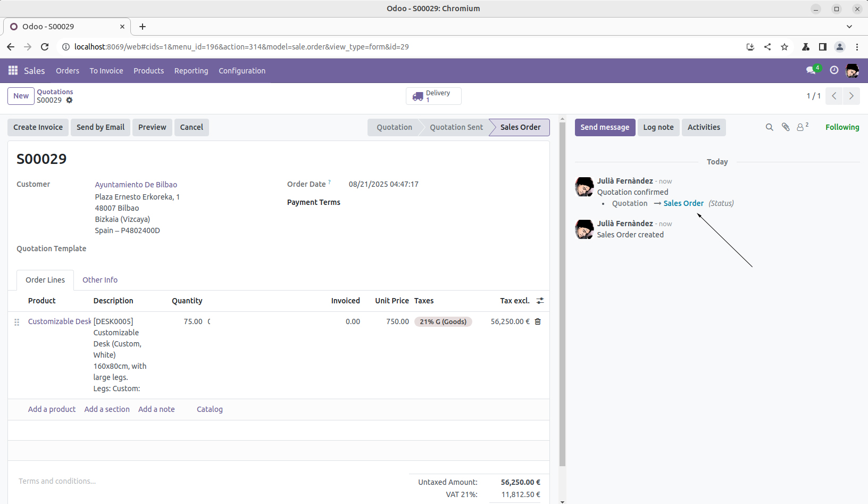Delete the Customizable Desk order line
Image resolution: width=868 pixels, height=504 pixels.
pos(538,321)
